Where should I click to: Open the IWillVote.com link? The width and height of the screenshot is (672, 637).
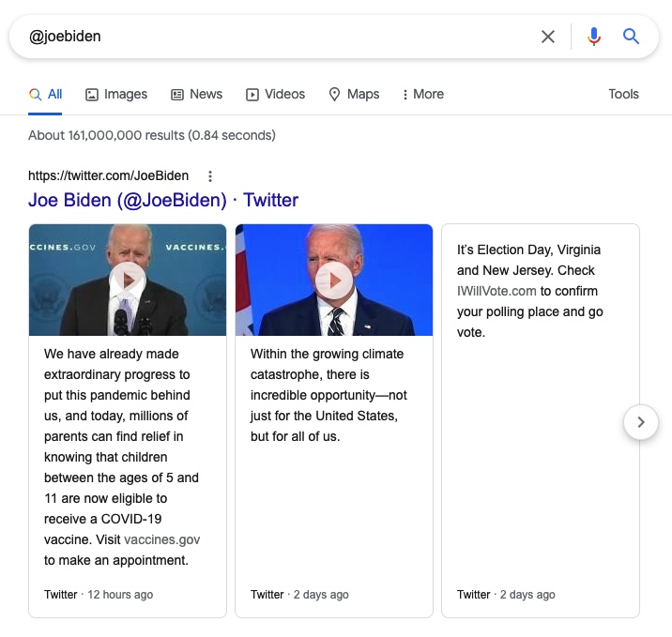(496, 291)
